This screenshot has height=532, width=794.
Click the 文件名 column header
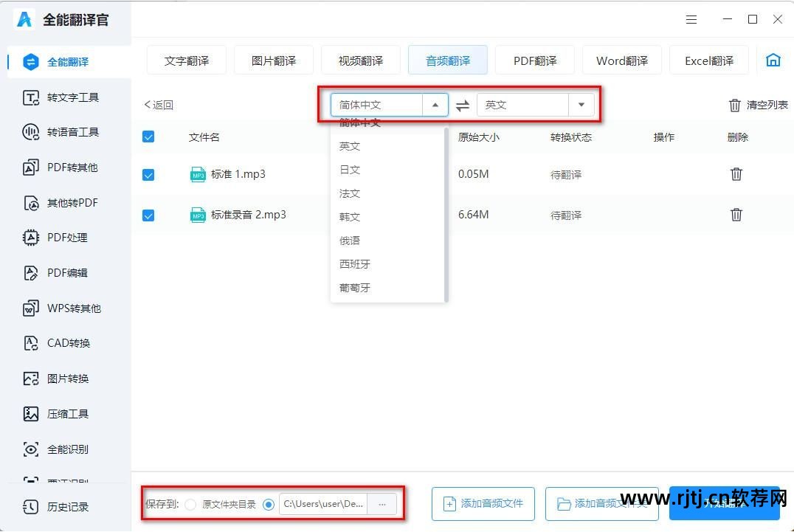204,137
